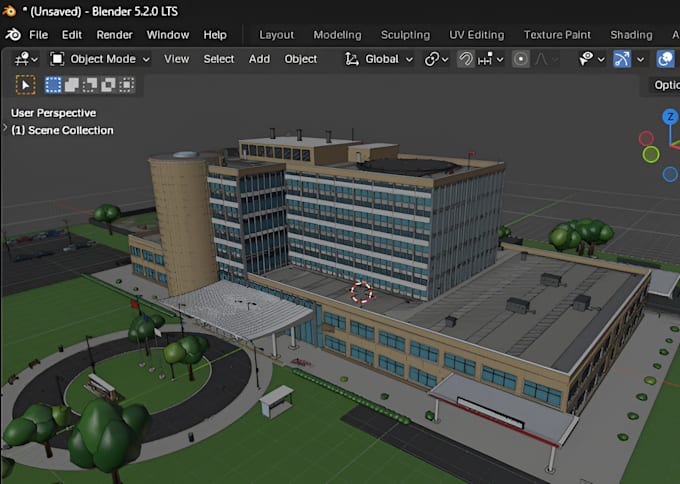Open the proportional editing falloff dropdown
This screenshot has width=680, height=484.
pyautogui.click(x=546, y=59)
